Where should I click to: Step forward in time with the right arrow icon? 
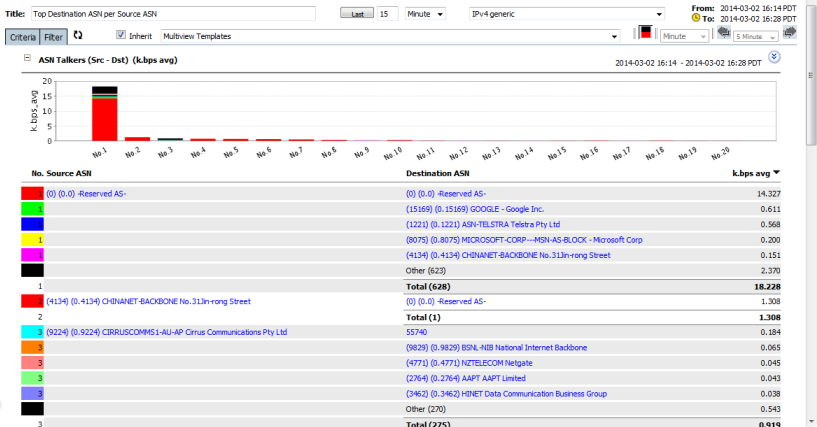[790, 32]
